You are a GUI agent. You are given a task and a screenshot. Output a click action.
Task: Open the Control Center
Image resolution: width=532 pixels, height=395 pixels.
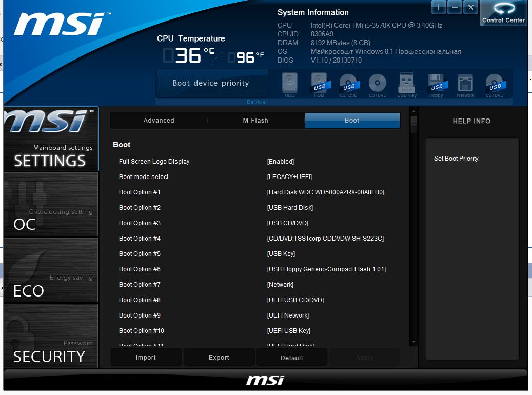pos(503,13)
